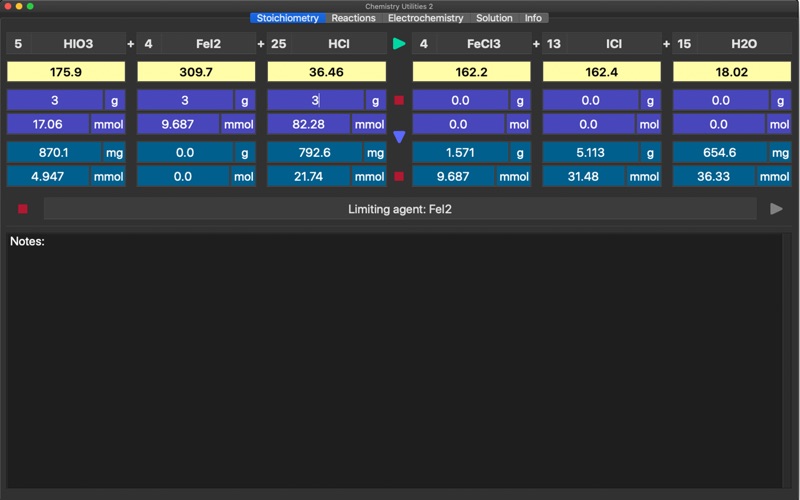Click the HCl mass input with the cursor
Screen dimensions: 800x500
[315, 101]
